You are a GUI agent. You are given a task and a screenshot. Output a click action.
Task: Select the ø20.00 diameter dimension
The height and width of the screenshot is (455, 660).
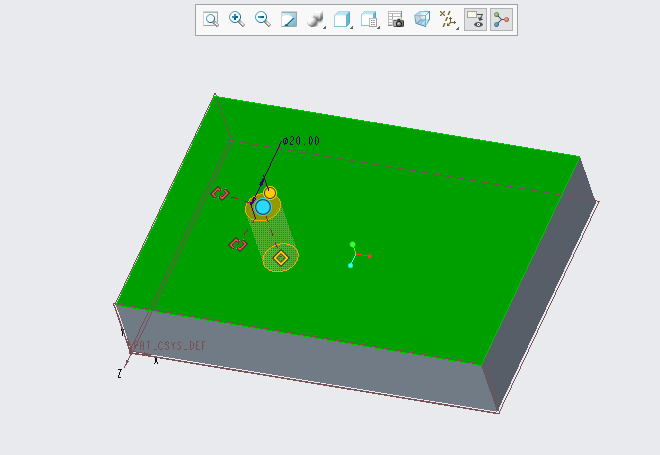[x=301, y=141]
